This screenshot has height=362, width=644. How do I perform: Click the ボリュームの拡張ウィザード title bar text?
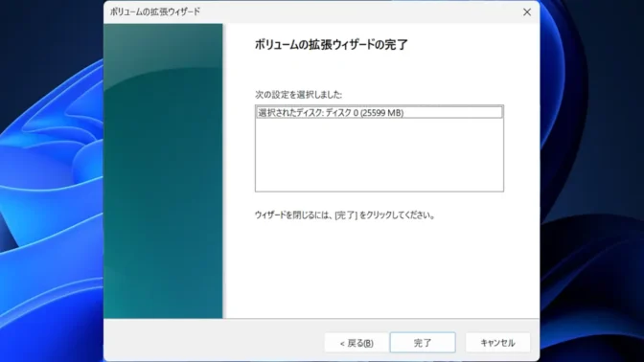coord(155,11)
